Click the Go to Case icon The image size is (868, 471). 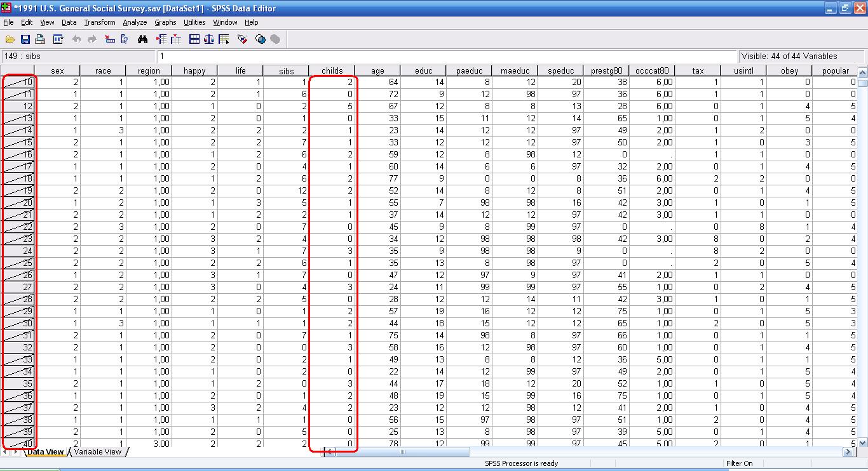click(x=110, y=39)
